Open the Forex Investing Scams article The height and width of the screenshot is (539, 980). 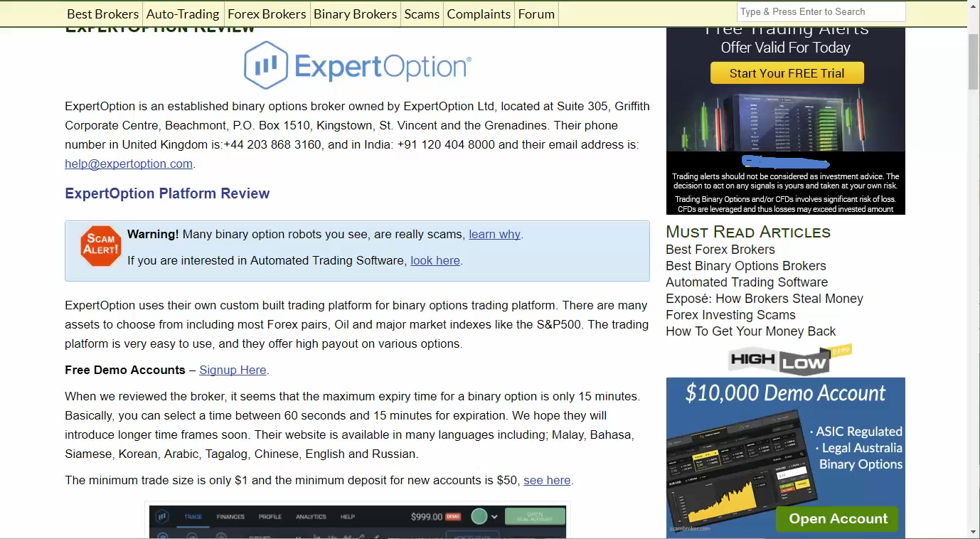click(730, 315)
